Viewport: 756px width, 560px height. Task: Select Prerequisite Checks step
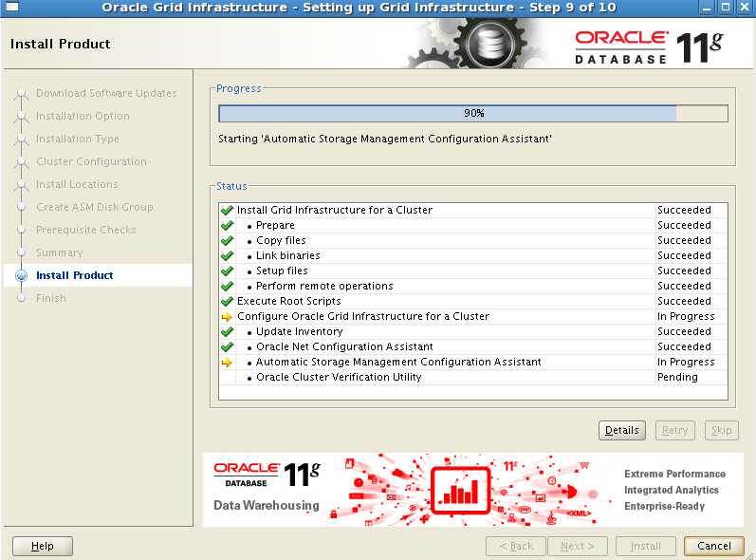(85, 230)
